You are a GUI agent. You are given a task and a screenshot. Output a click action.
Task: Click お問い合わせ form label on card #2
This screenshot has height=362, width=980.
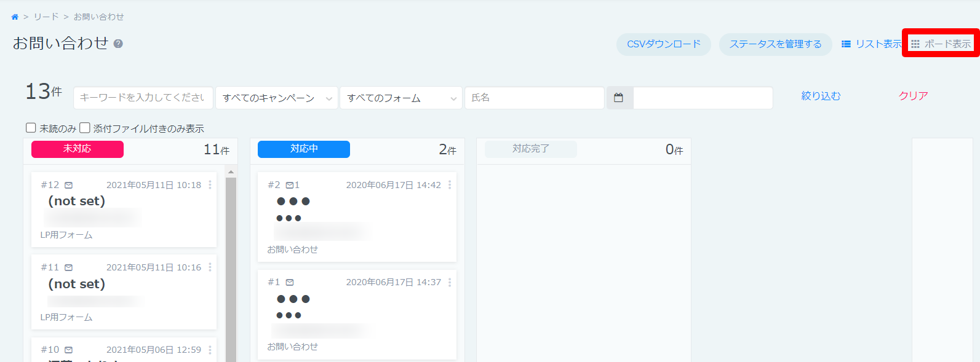293,250
